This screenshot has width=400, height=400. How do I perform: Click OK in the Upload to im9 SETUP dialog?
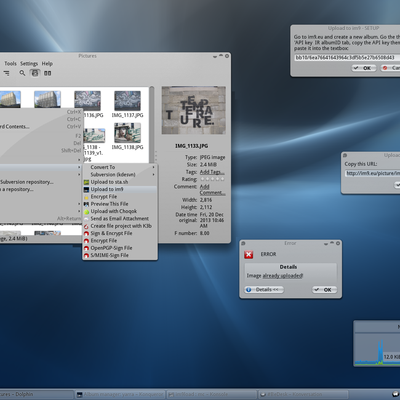364,68
